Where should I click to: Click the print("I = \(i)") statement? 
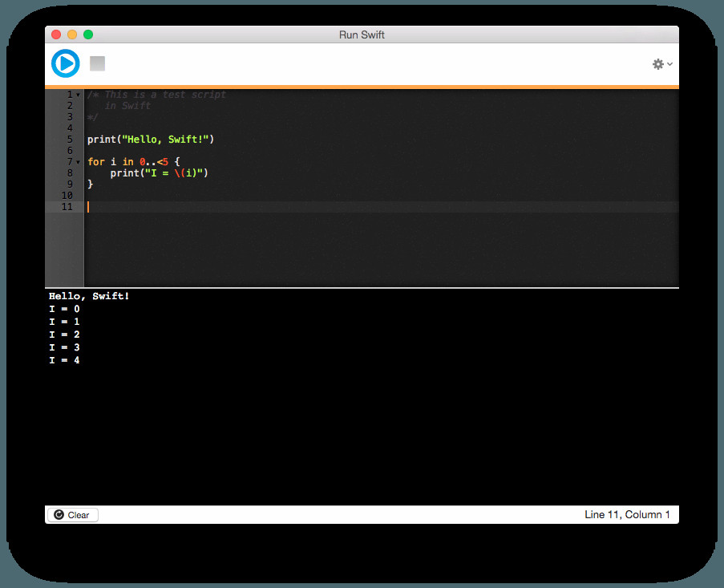160,173
